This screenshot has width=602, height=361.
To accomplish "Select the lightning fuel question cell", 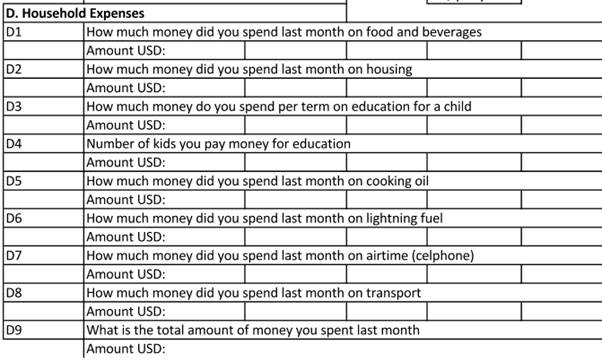I will (342, 218).
